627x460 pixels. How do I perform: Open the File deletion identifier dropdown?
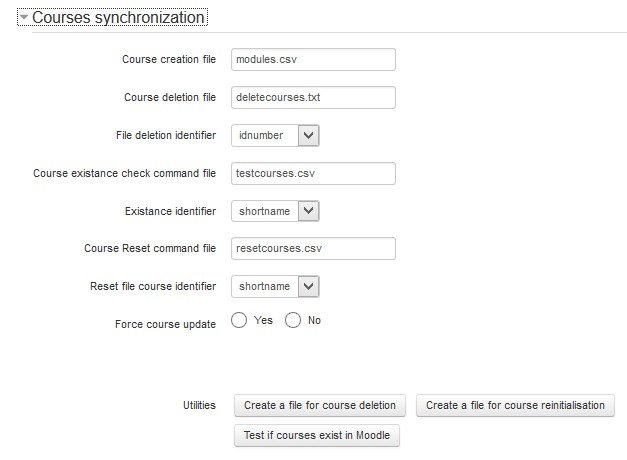[275, 135]
